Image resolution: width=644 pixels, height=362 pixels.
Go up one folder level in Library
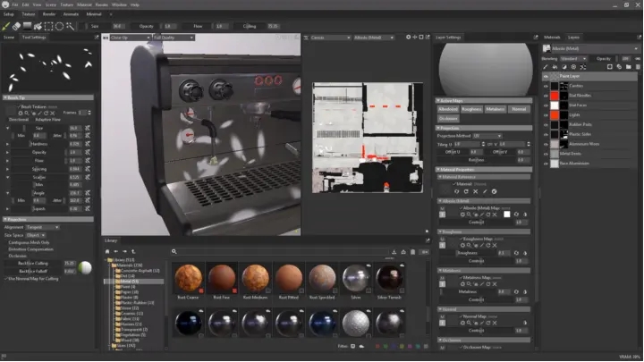(133, 251)
